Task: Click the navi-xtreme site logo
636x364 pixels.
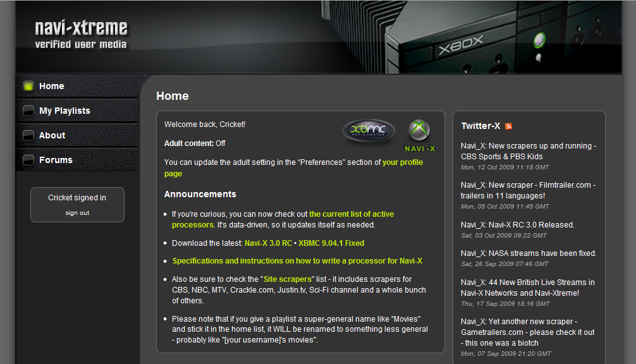Action: click(81, 28)
